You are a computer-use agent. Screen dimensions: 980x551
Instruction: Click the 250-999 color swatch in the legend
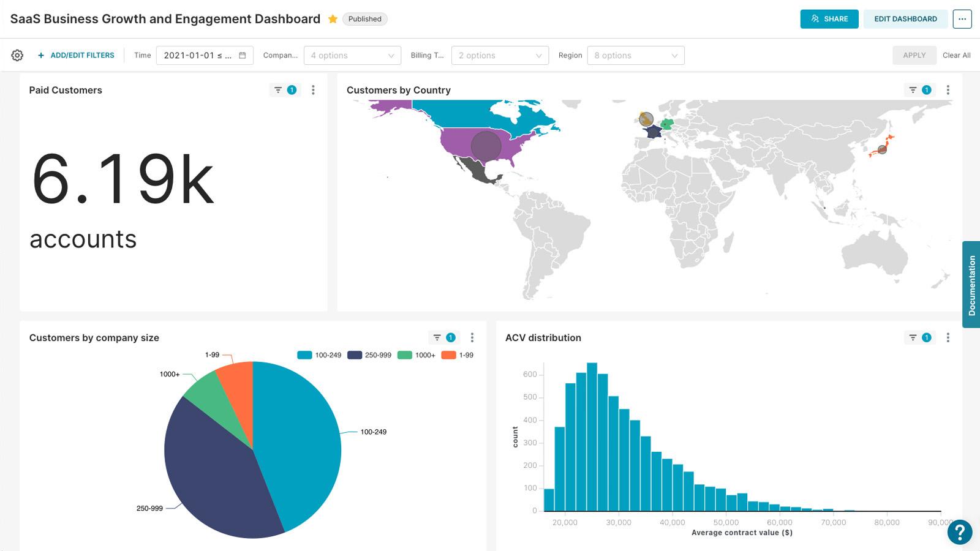[x=353, y=354]
